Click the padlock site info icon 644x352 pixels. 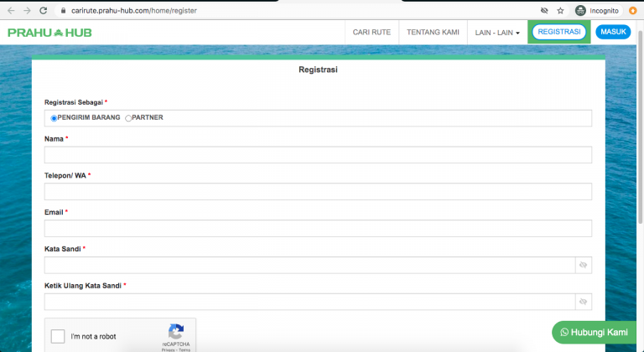pos(64,11)
